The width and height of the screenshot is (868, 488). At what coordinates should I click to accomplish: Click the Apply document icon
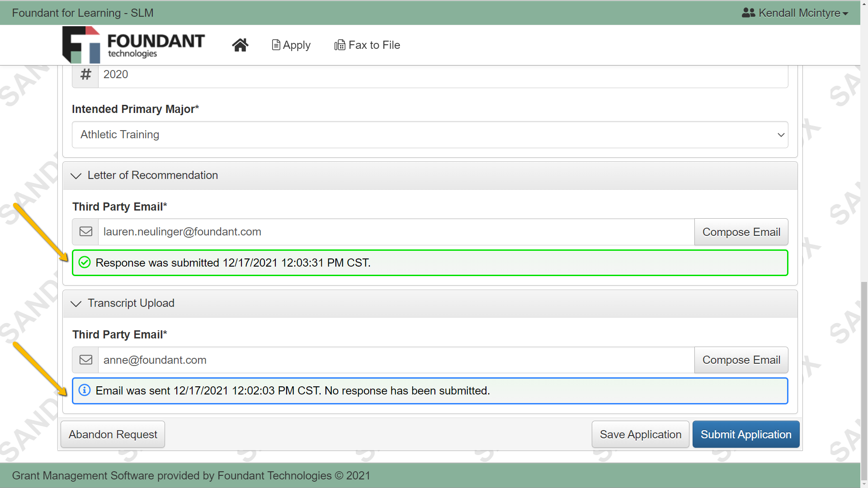click(276, 45)
